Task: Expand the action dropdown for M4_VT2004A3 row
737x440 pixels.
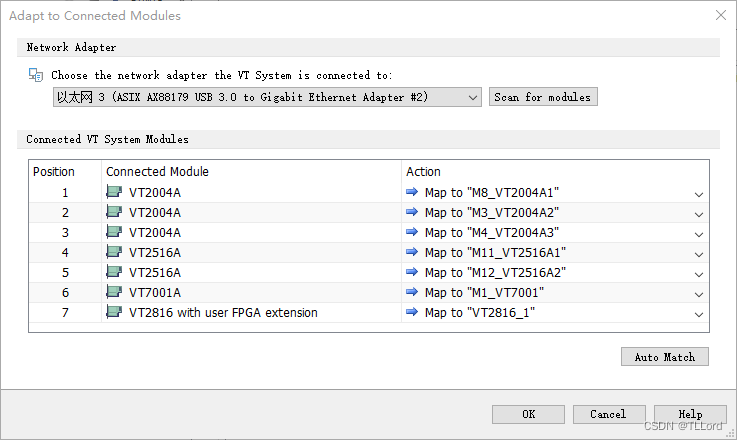Action: tap(699, 235)
